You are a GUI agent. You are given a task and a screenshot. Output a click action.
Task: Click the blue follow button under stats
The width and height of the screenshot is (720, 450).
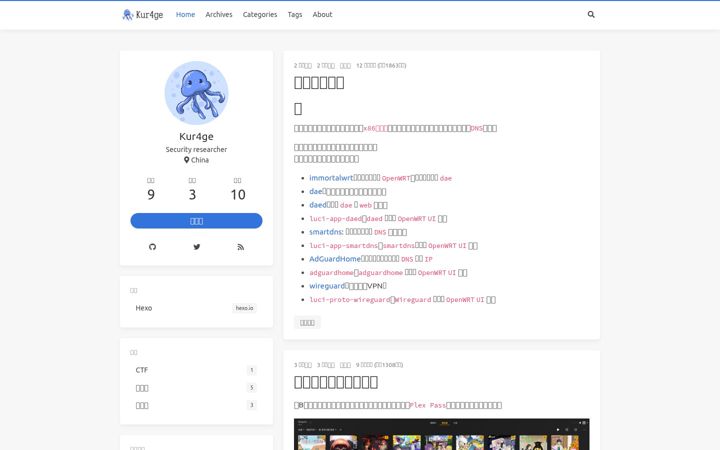197,221
